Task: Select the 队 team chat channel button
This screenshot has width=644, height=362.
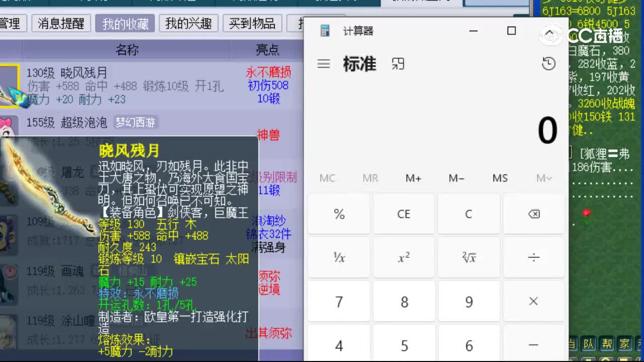Action: coord(589,344)
